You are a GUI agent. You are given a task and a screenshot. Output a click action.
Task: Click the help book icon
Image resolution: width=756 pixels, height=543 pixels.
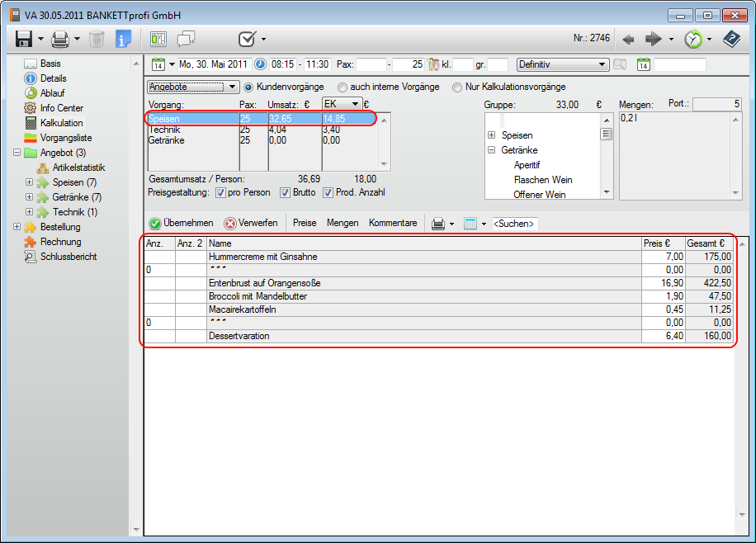click(x=730, y=39)
